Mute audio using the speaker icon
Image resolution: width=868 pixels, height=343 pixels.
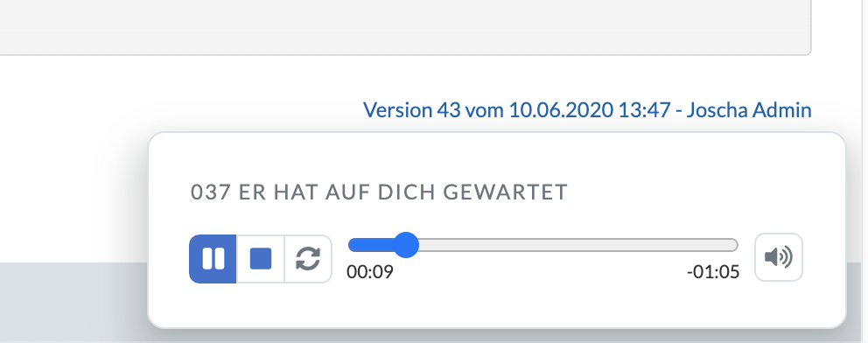point(779,257)
